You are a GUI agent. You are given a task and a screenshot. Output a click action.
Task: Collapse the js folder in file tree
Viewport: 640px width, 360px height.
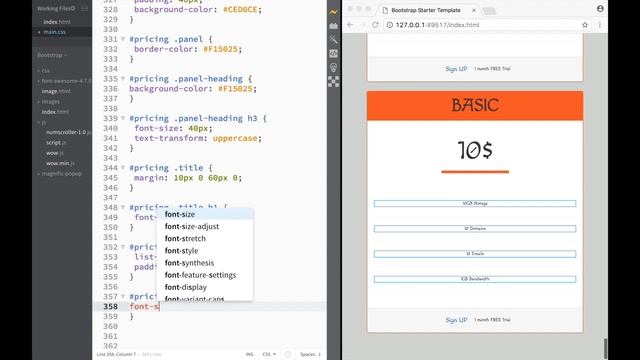[42, 122]
